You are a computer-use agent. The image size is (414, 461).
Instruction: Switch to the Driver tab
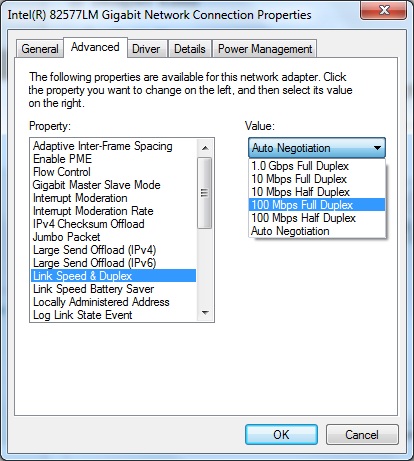pyautogui.click(x=146, y=49)
